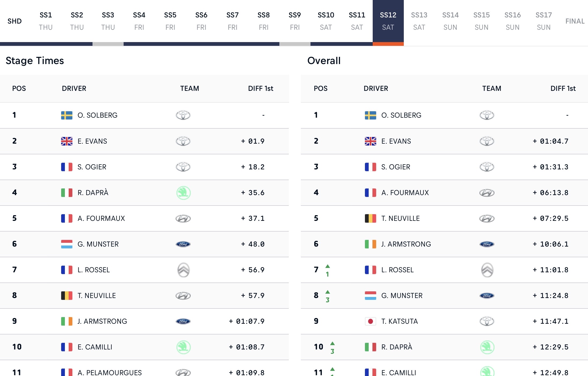
Task: Click the Citroën logo in L. Rossel's overall row
Action: pos(487,270)
